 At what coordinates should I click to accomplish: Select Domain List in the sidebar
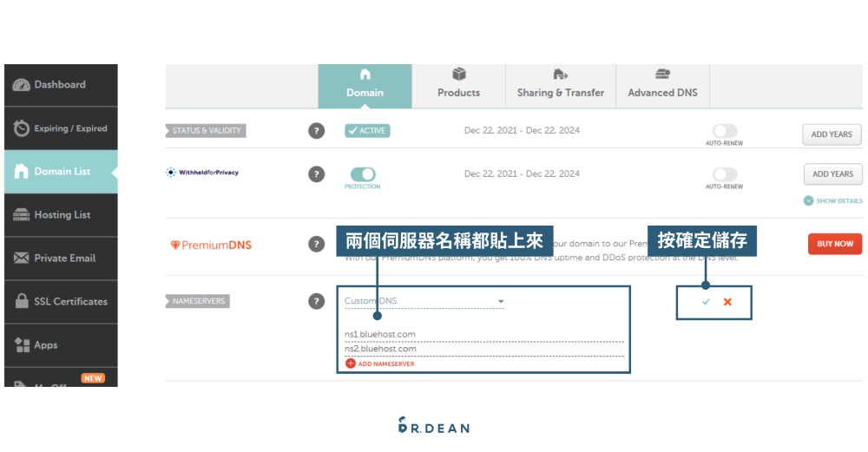(x=61, y=172)
